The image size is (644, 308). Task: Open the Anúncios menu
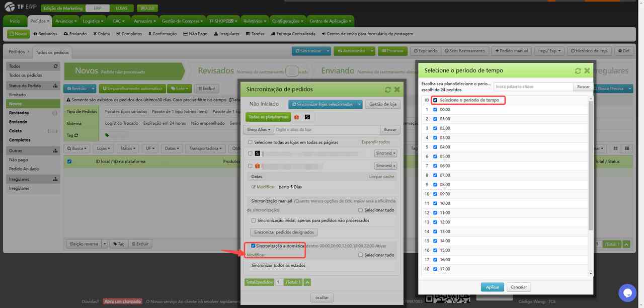pos(66,21)
